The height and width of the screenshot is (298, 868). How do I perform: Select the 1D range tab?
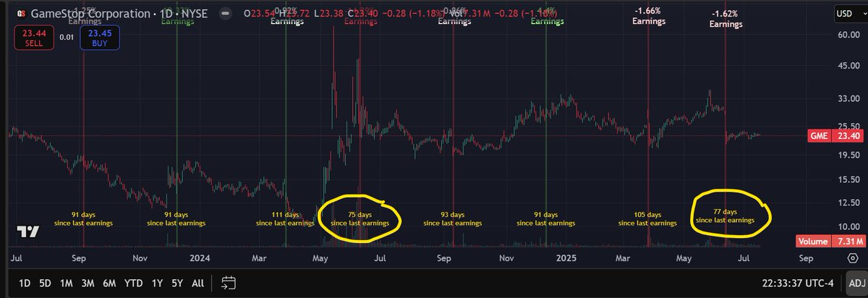[x=24, y=282]
